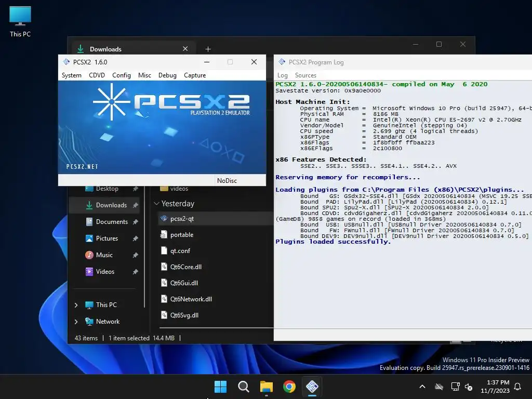The height and width of the screenshot is (399, 532).
Task: Open the CDVD menu in PCSX2
Action: pyautogui.click(x=97, y=75)
